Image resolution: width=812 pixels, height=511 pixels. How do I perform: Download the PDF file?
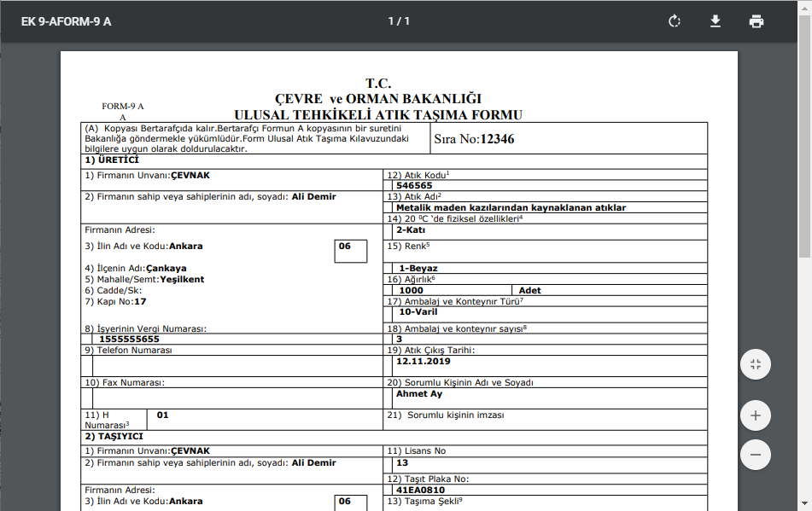(716, 21)
